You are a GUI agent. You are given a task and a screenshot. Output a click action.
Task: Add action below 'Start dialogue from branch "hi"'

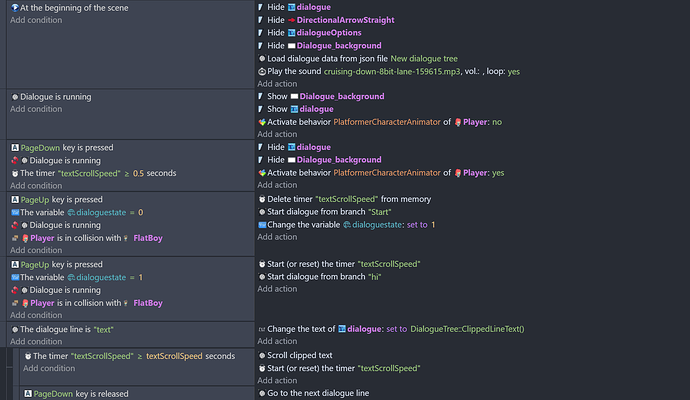pos(277,289)
